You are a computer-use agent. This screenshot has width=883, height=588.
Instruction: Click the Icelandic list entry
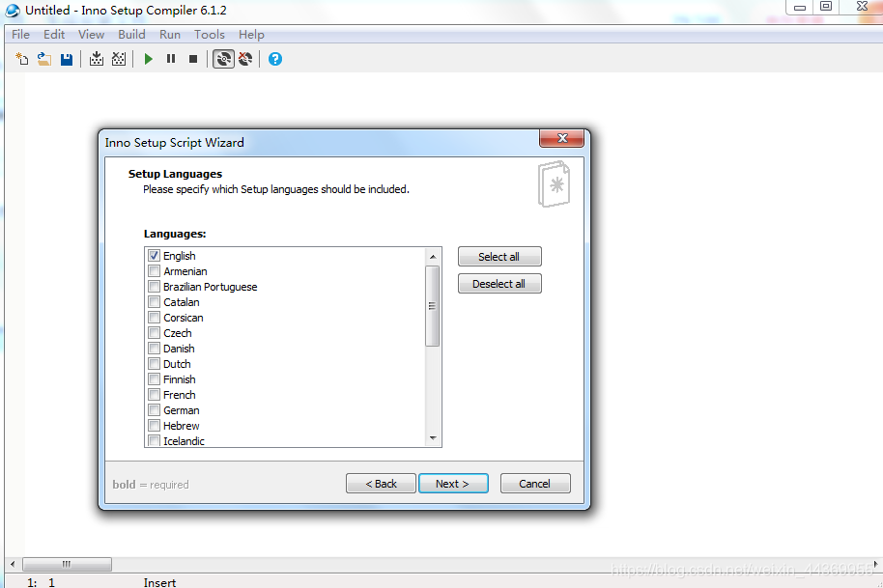point(184,441)
